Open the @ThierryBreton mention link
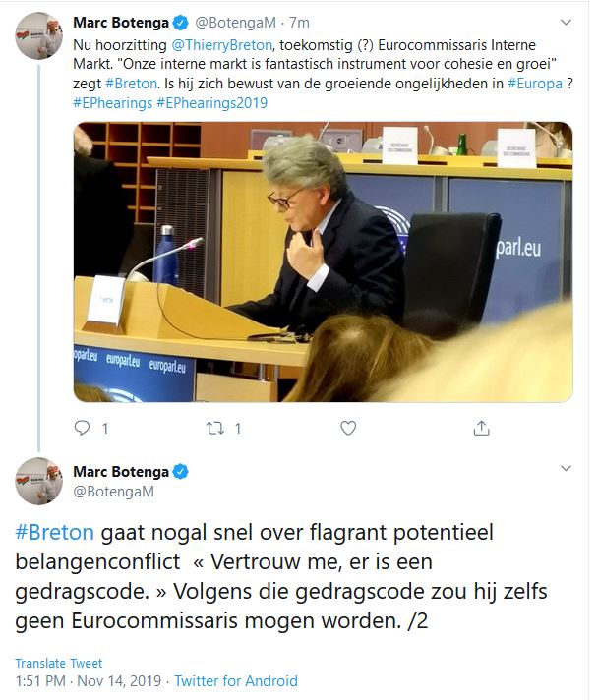 point(222,45)
